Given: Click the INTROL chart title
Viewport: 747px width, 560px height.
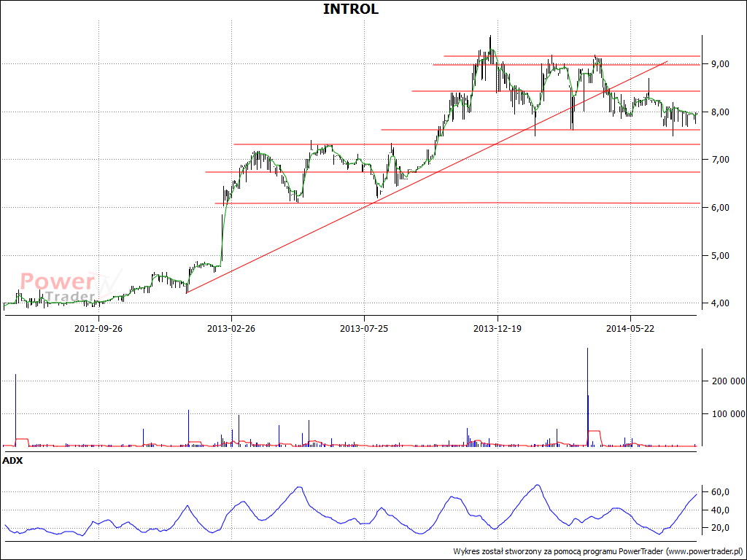Looking at the screenshot, I should coord(351,9).
